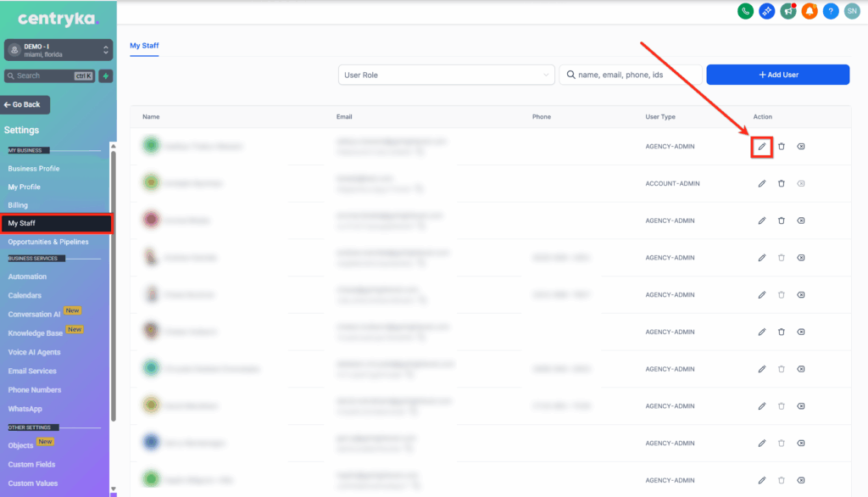The height and width of the screenshot is (497, 868).
Task: Click the green phone dialer icon
Action: (x=745, y=11)
